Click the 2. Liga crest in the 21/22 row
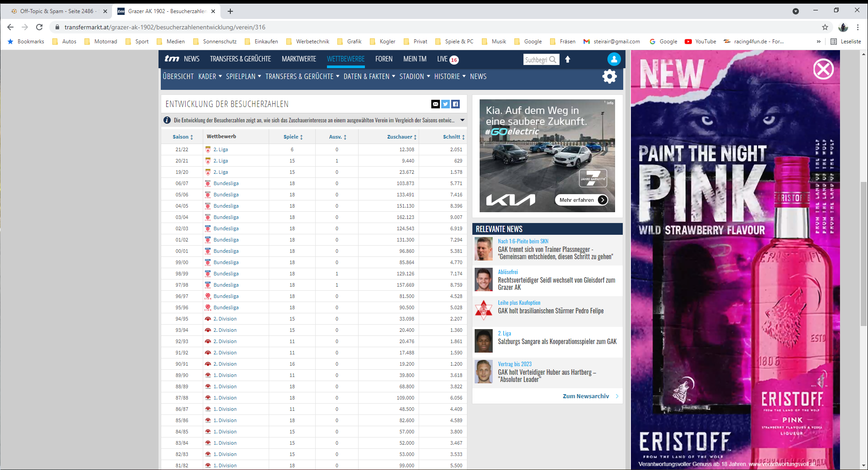 pos(208,149)
